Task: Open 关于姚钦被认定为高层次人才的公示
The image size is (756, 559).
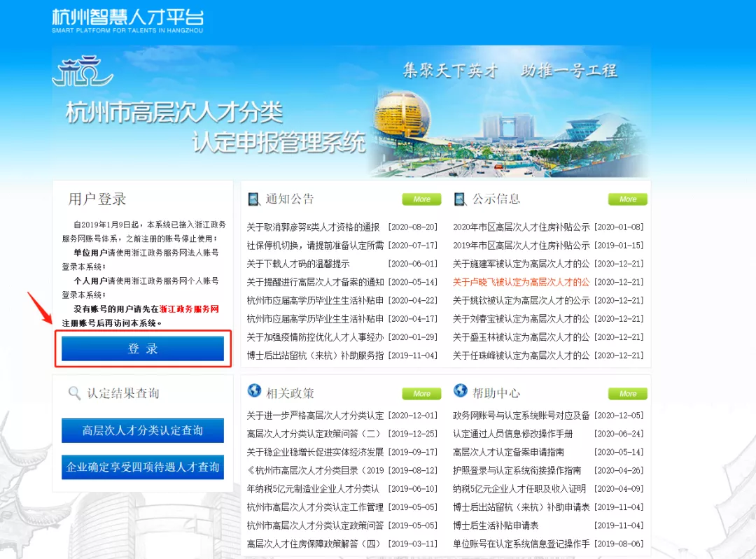Action: 521,300
